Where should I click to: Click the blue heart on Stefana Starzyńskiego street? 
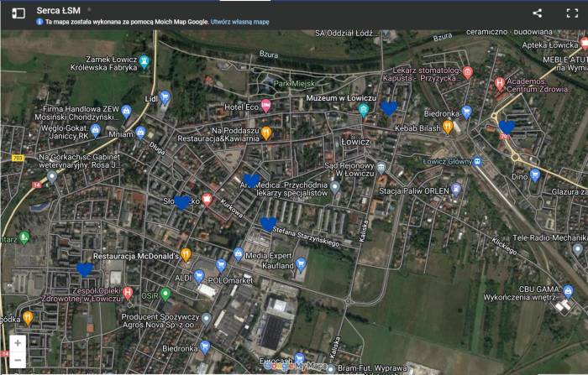[x=269, y=224]
